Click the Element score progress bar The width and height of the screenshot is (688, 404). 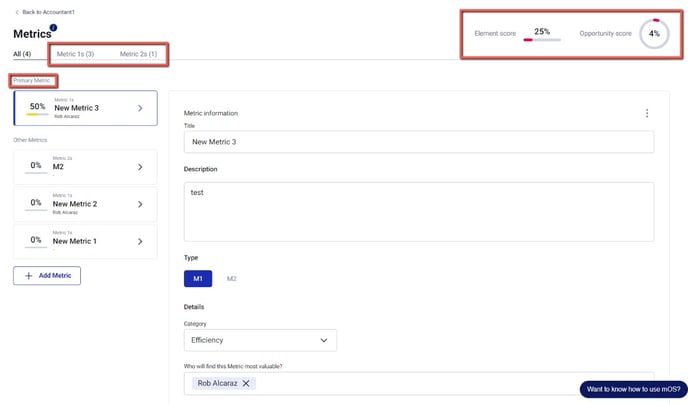tap(542, 40)
